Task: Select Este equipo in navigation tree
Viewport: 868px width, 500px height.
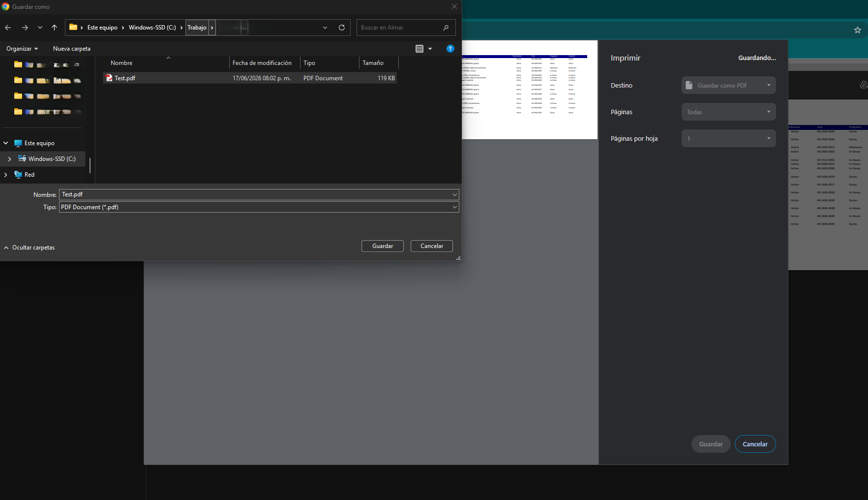Action: pyautogui.click(x=39, y=143)
